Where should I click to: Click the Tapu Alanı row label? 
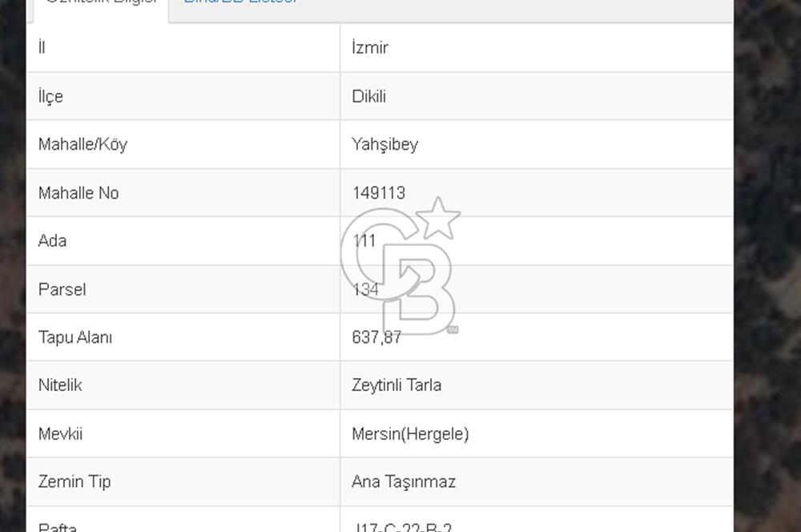tap(75, 337)
